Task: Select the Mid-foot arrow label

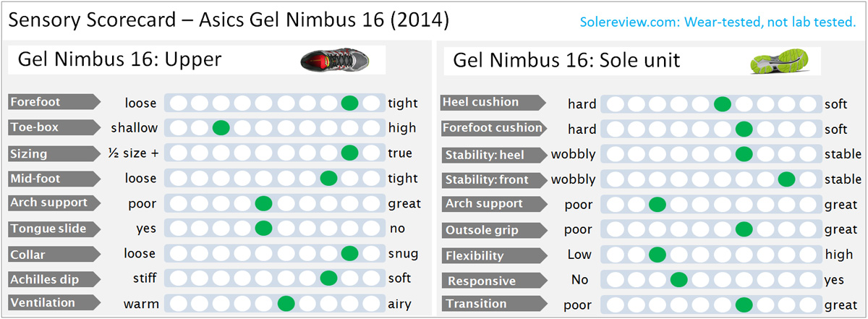Action: coord(54,178)
